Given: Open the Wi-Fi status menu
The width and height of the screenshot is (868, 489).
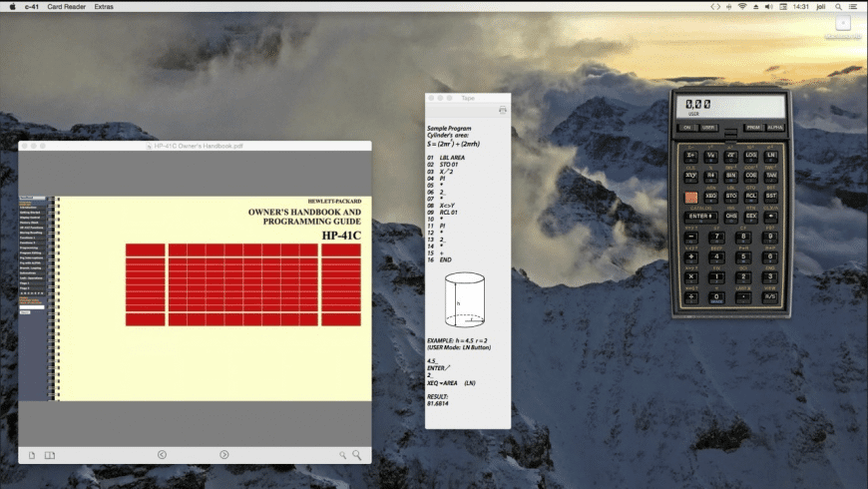Looking at the screenshot, I should point(742,6).
